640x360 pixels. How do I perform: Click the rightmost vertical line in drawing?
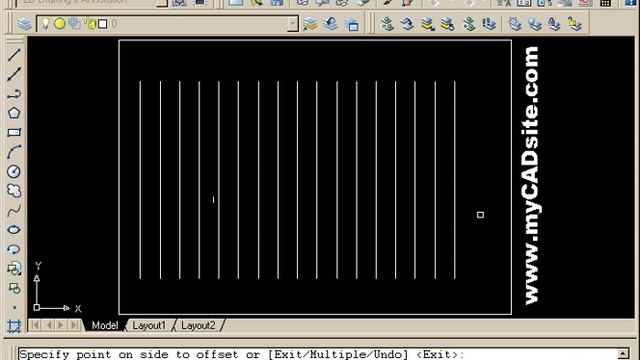coord(455,180)
